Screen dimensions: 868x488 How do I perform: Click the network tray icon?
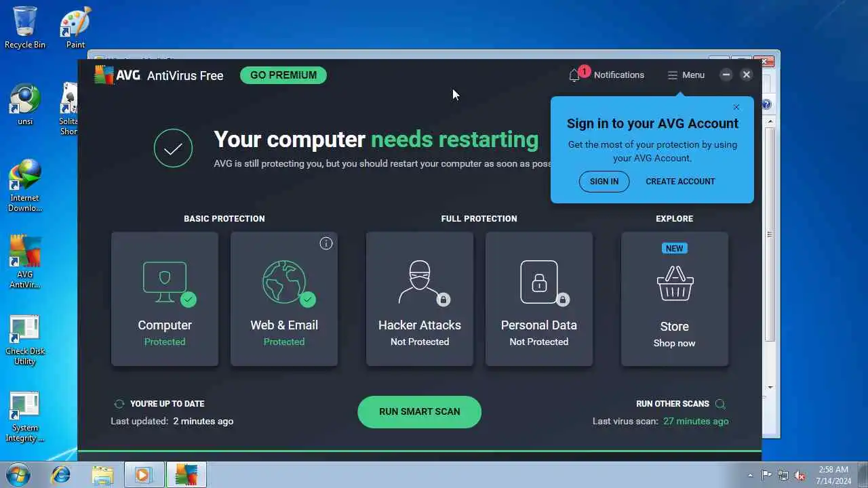point(783,475)
